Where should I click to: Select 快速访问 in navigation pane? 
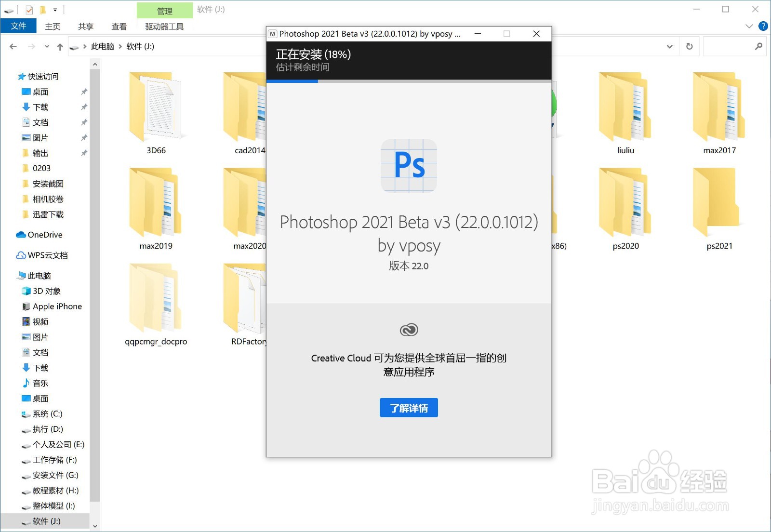coord(42,77)
